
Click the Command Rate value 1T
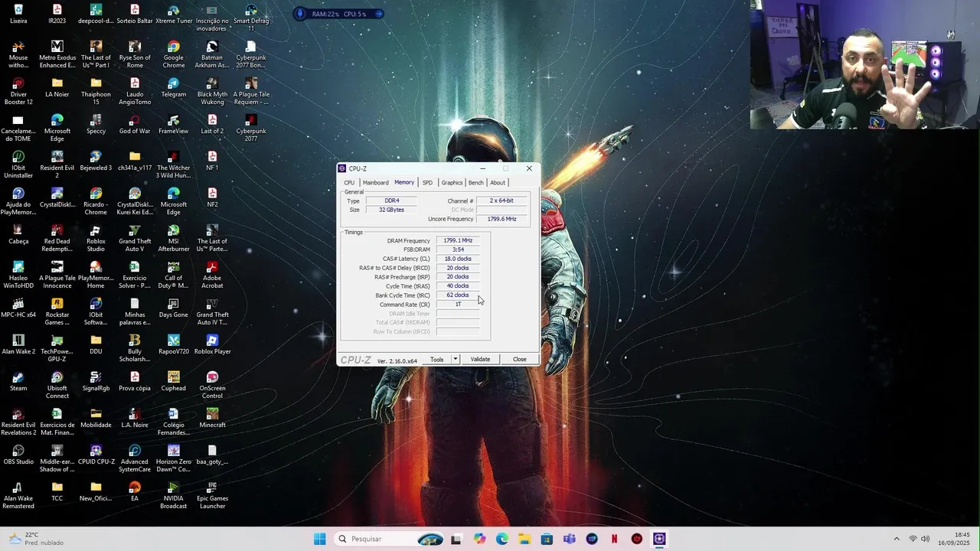pyautogui.click(x=458, y=305)
